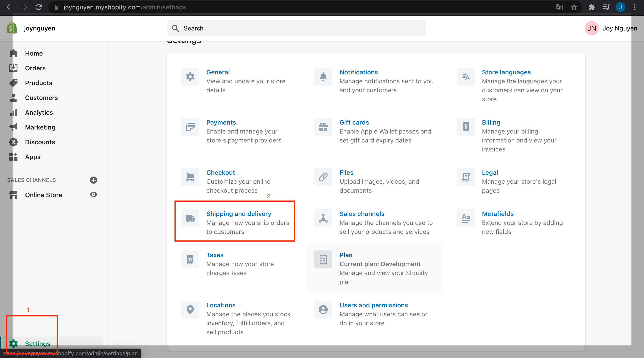Click the Payments card icon
644x358 pixels.
[x=190, y=127]
